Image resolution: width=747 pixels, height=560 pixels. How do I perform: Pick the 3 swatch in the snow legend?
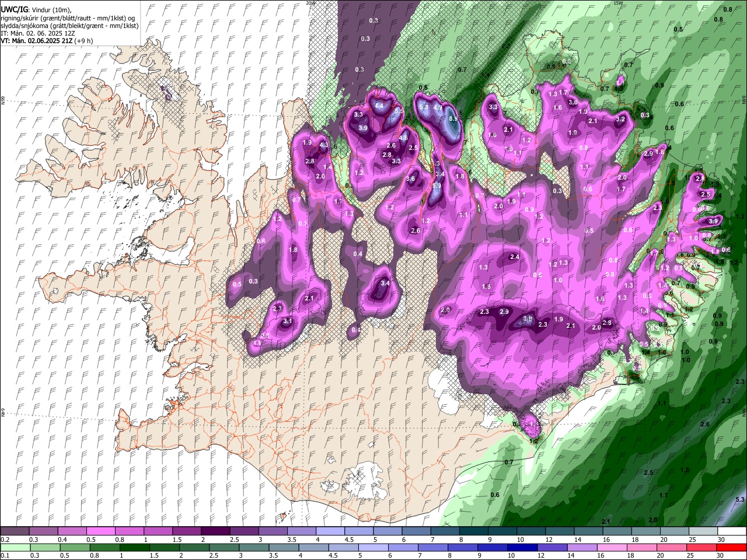pyautogui.click(x=273, y=531)
